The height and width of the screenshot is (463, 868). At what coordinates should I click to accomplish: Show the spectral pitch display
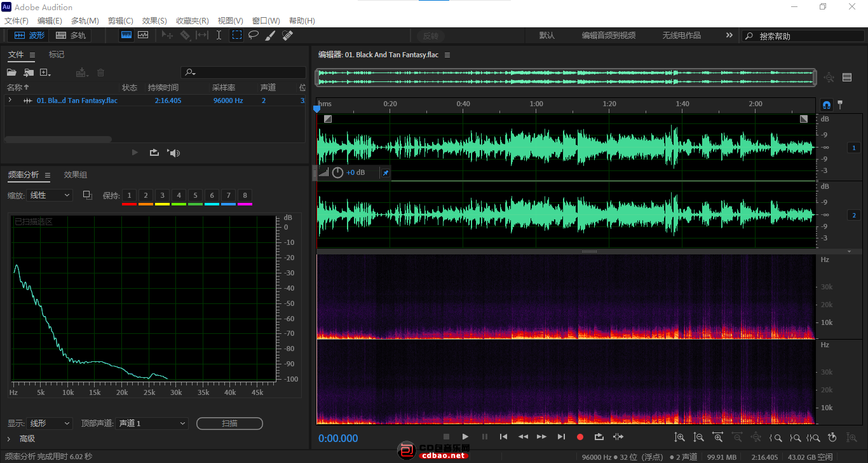point(143,36)
